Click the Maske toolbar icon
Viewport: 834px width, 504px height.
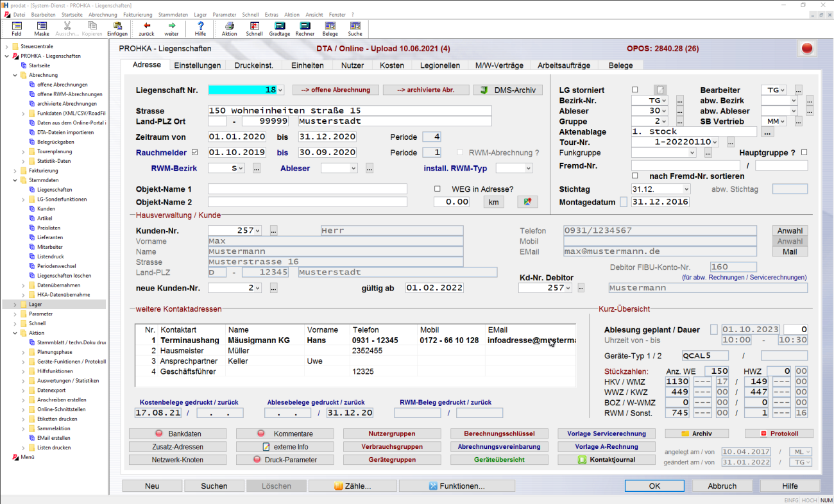point(42,29)
